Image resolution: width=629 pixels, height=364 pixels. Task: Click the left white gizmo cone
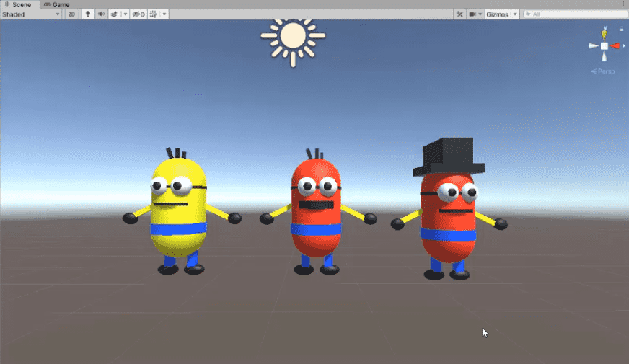click(594, 45)
